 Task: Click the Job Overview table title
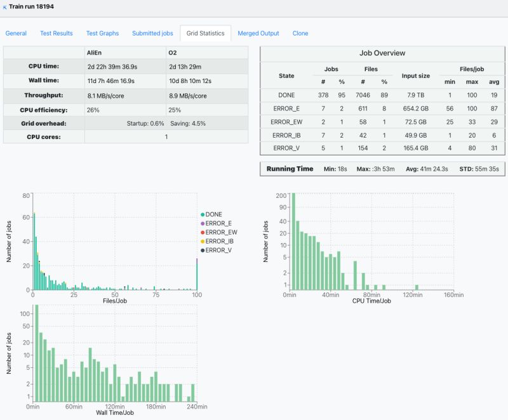(x=382, y=53)
